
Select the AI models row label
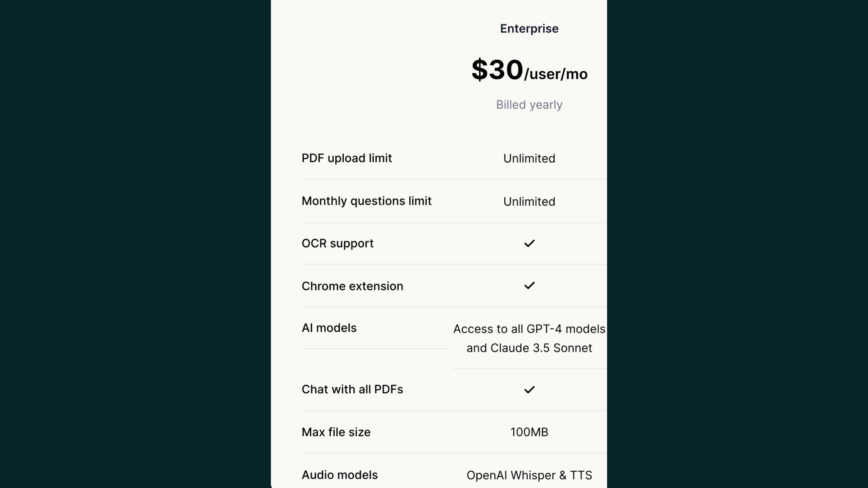[x=329, y=328]
